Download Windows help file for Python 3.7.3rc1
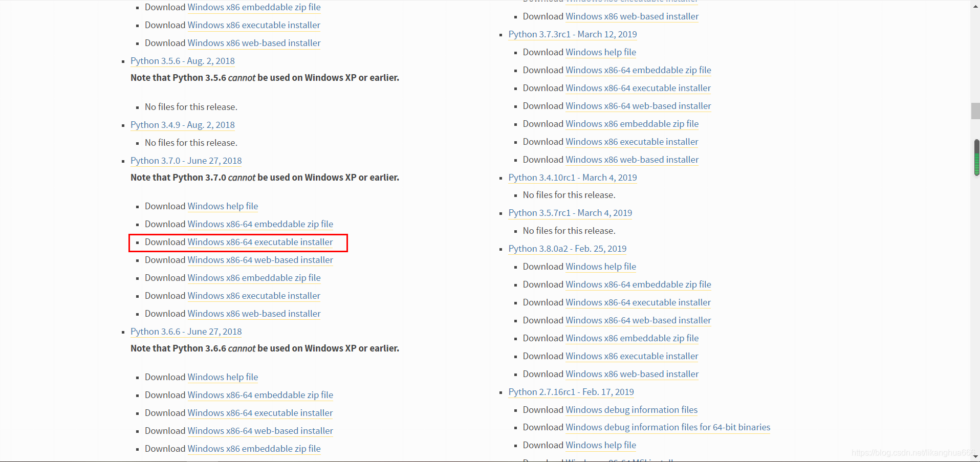This screenshot has height=462, width=980. 601,52
